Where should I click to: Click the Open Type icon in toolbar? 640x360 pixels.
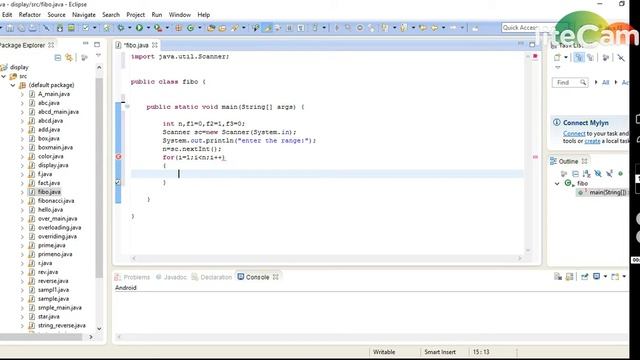211,28
